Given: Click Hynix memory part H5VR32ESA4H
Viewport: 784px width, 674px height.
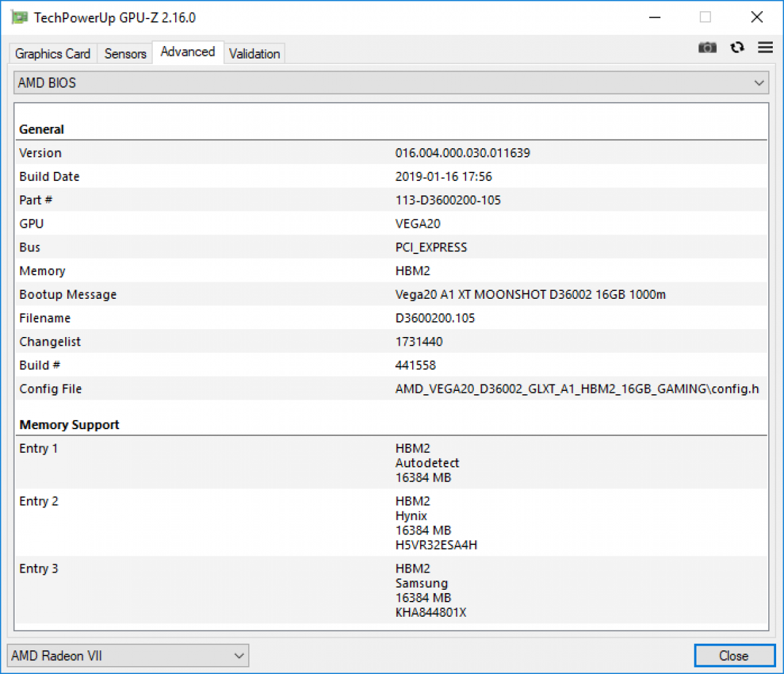Looking at the screenshot, I should pyautogui.click(x=436, y=545).
